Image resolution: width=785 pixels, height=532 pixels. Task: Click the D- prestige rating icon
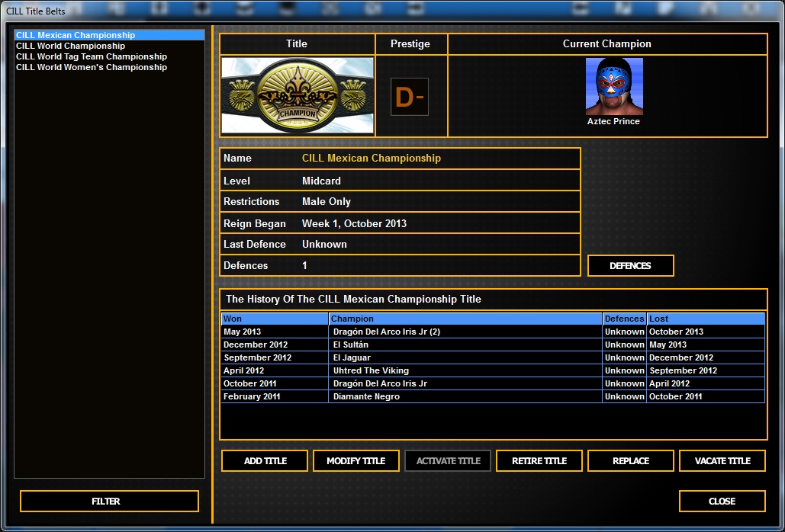pyautogui.click(x=410, y=97)
